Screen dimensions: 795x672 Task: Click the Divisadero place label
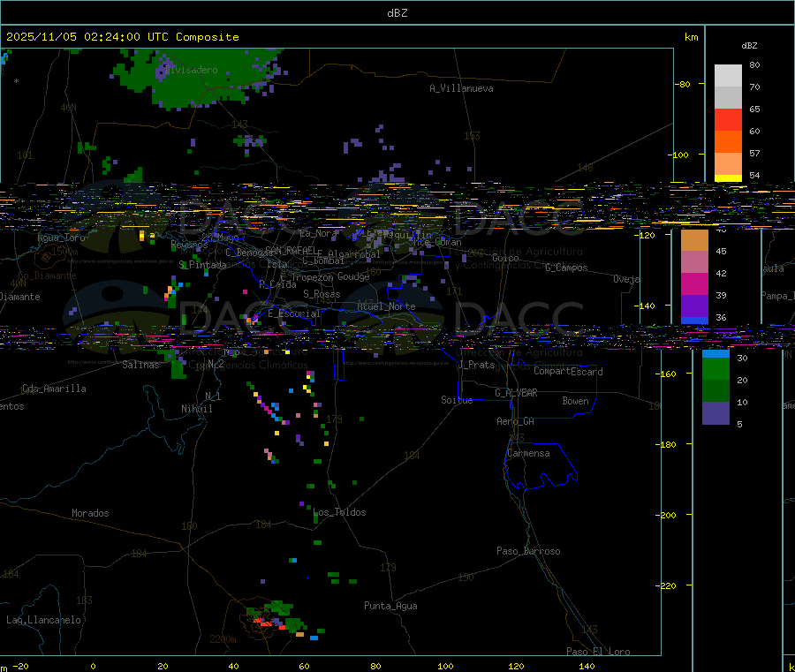point(191,70)
